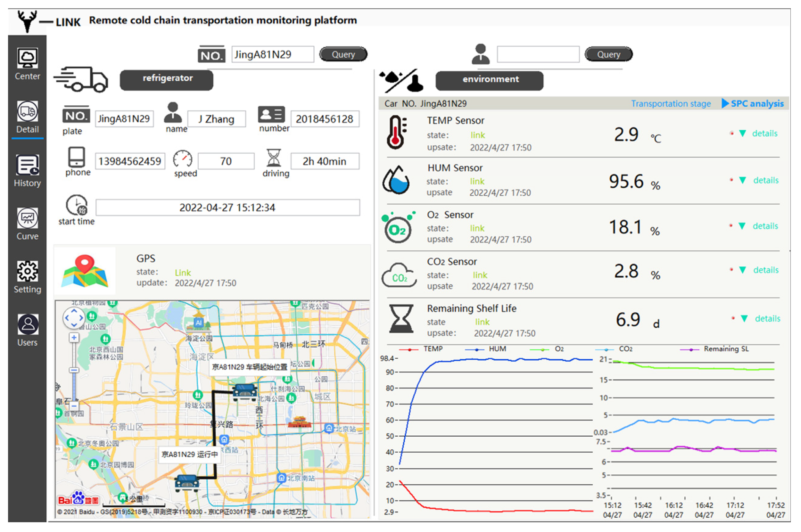Click the map pan direction control
Image resolution: width=801 pixels, height=532 pixels.
(74, 318)
